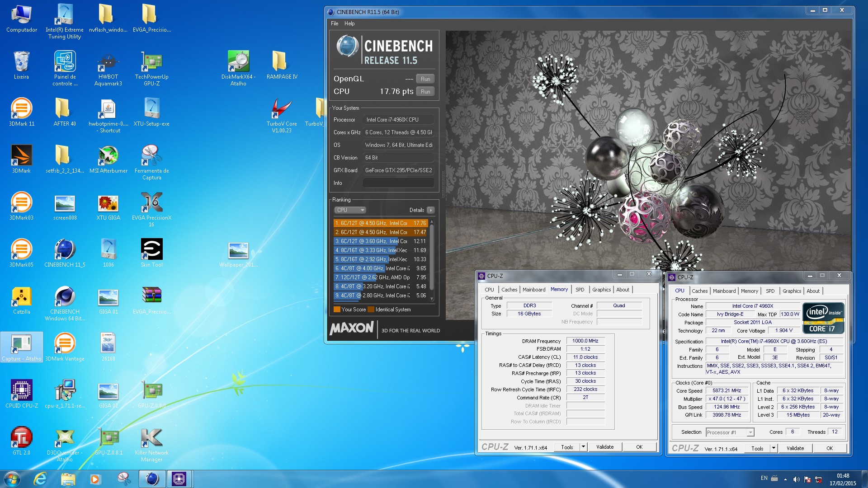Screen dimensions: 868x488
Task: Open Intel Extreme Tuning Utility shortcut
Action: [x=65, y=22]
